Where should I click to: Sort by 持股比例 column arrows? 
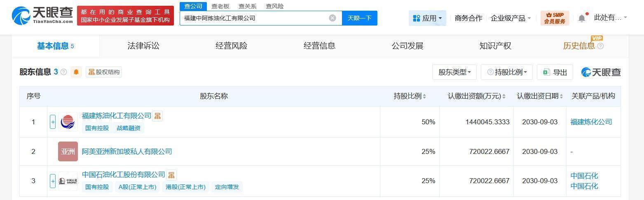tap(424, 96)
